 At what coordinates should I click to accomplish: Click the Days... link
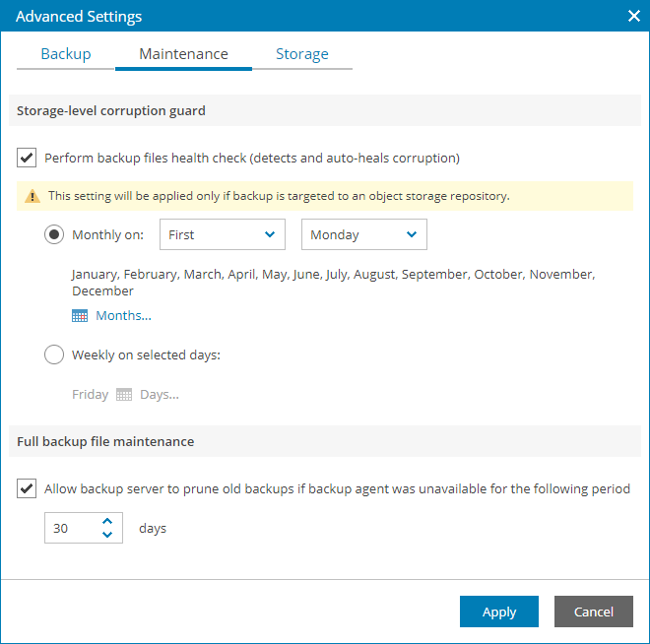click(160, 395)
